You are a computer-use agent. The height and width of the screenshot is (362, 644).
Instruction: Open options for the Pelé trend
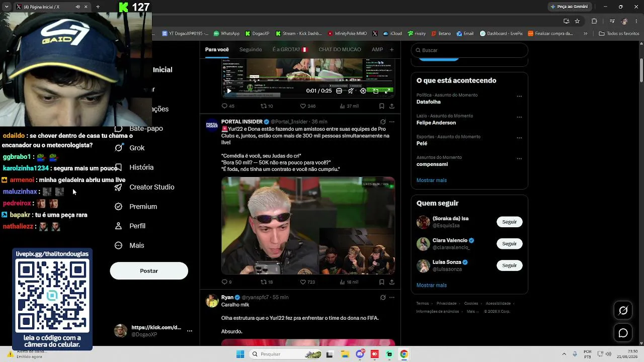519,138
